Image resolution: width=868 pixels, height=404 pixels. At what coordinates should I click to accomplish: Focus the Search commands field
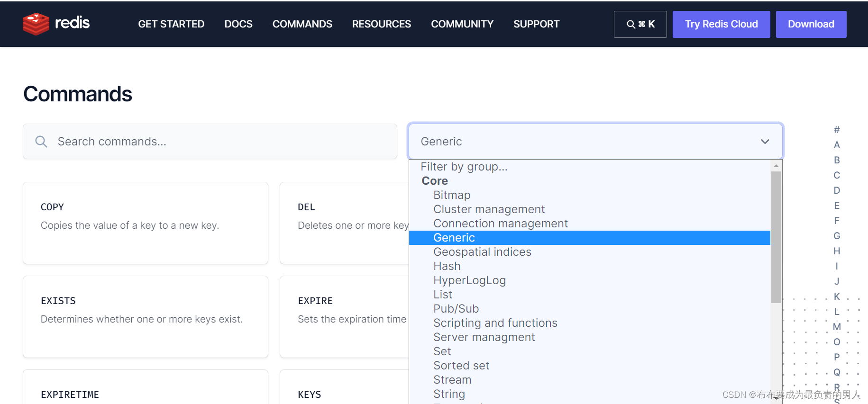[x=210, y=142]
